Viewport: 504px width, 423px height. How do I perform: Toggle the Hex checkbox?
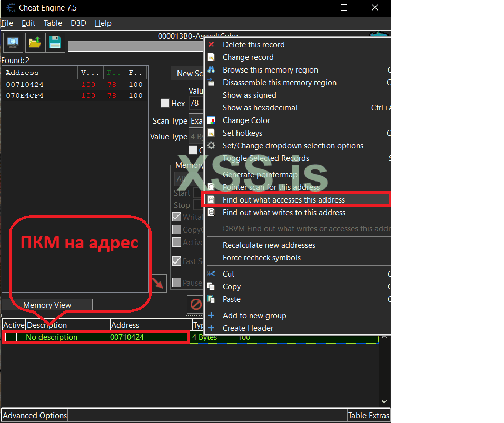(165, 104)
